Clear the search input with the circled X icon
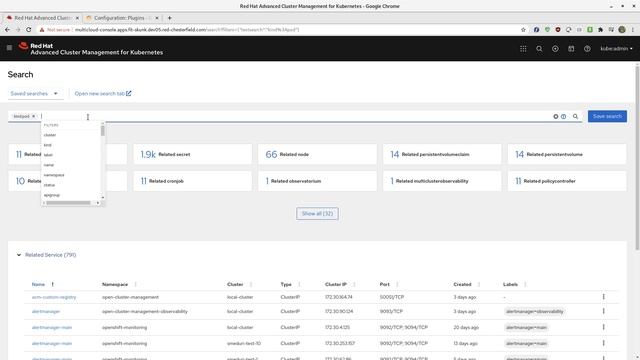Image resolution: width=640 pixels, height=360 pixels. coord(556,116)
